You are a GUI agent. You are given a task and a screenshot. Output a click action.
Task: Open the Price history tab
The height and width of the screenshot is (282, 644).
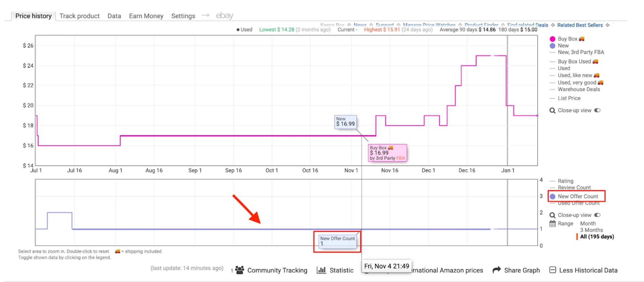[x=33, y=16]
